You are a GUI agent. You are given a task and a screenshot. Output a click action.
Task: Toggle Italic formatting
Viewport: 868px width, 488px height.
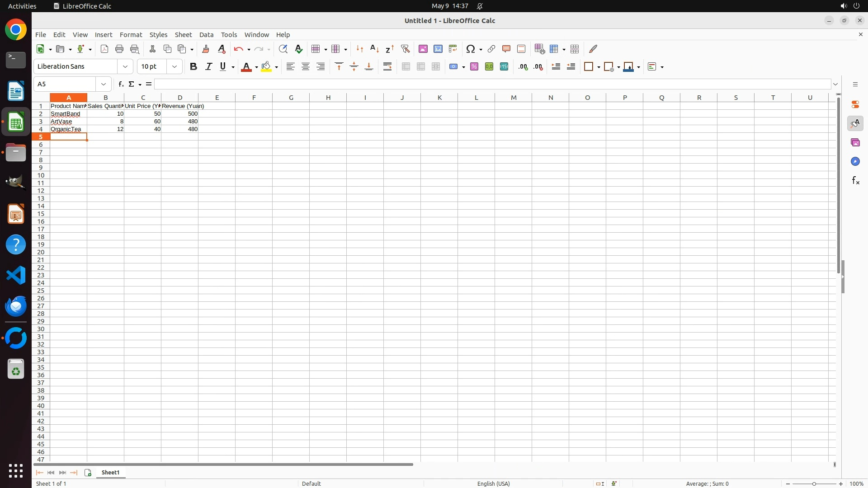[x=208, y=66]
